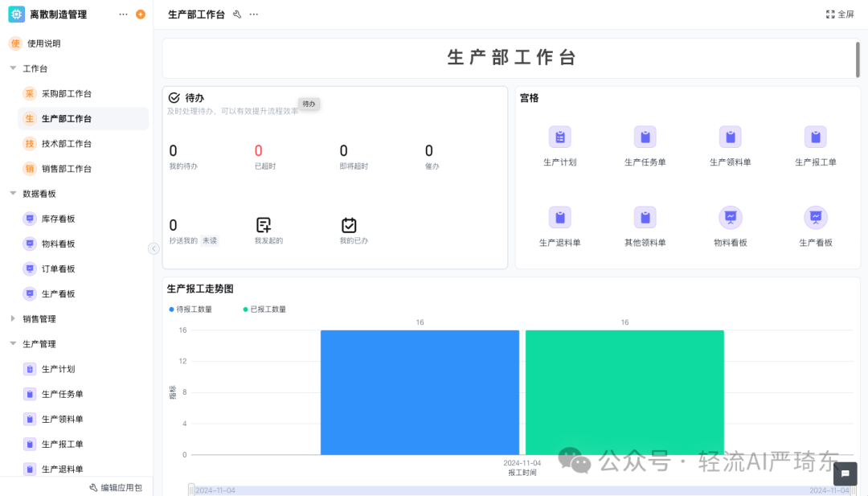Click the 全屏 button
The image size is (868, 496).
pyautogui.click(x=840, y=14)
